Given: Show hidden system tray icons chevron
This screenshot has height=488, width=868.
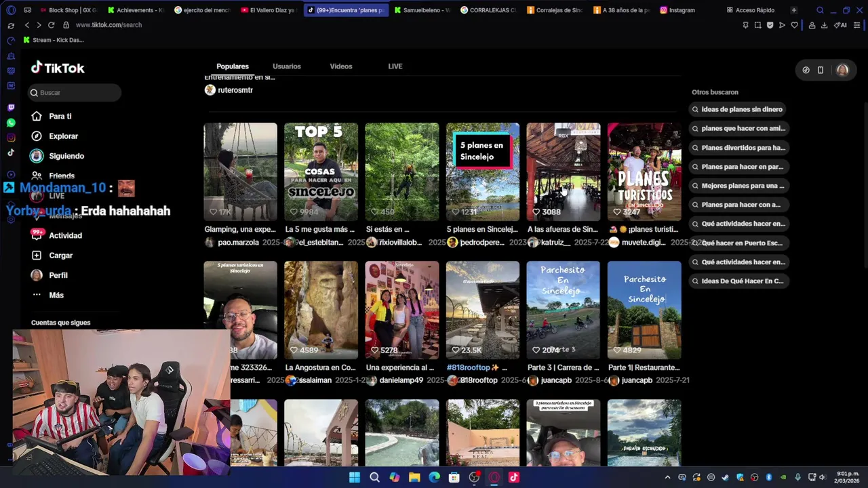Looking at the screenshot, I should (x=667, y=477).
